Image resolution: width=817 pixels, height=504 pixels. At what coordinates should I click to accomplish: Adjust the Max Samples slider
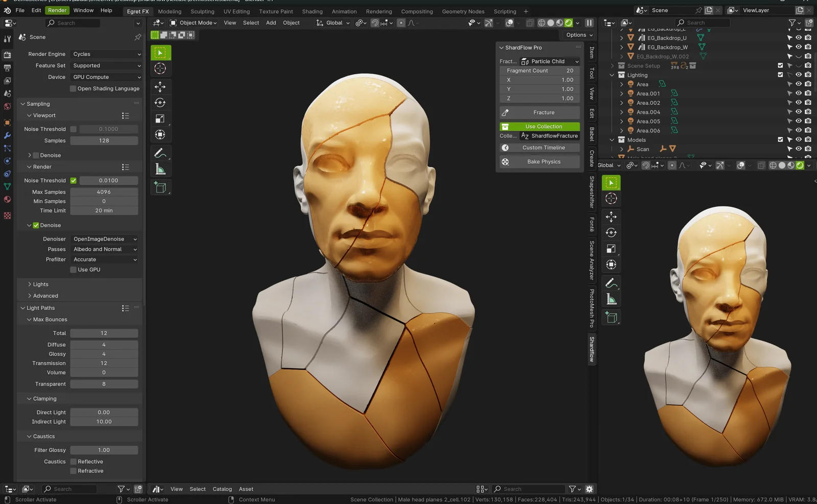pos(104,191)
